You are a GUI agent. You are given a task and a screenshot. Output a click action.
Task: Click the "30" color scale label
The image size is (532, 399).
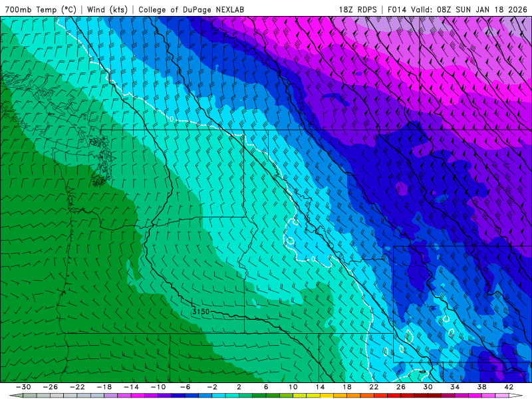coord(428,387)
